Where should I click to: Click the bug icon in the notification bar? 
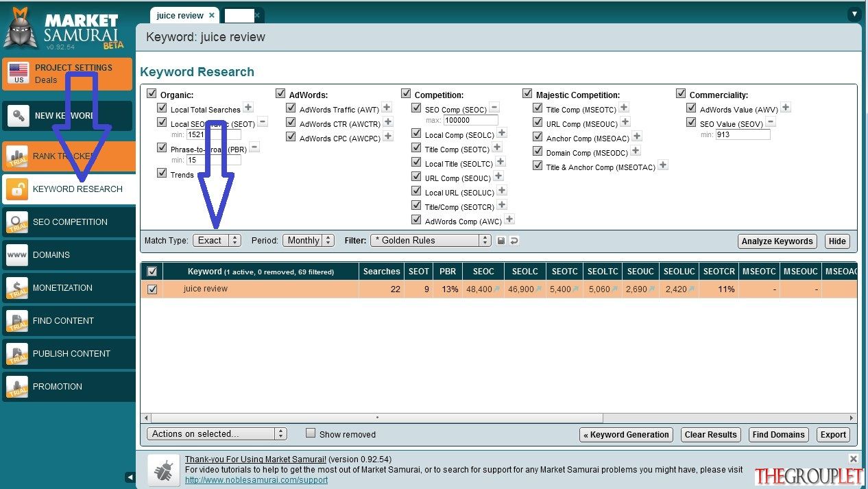pos(164,470)
